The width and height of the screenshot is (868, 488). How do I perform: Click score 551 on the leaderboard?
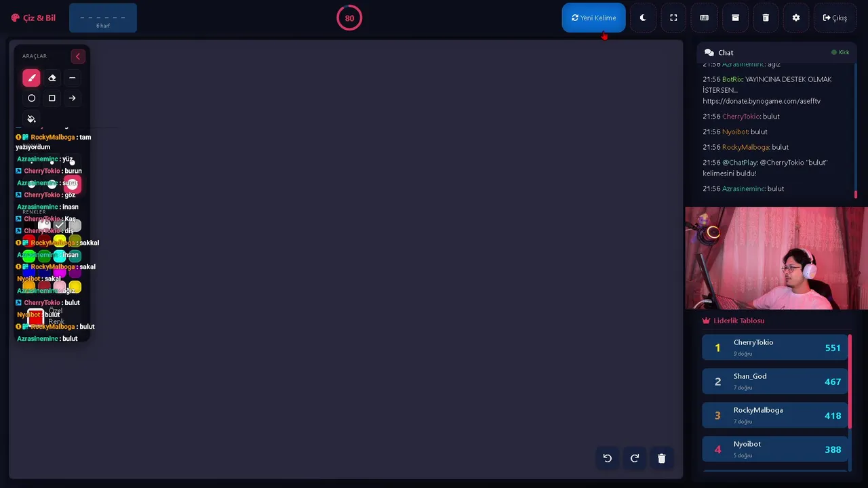(x=833, y=348)
